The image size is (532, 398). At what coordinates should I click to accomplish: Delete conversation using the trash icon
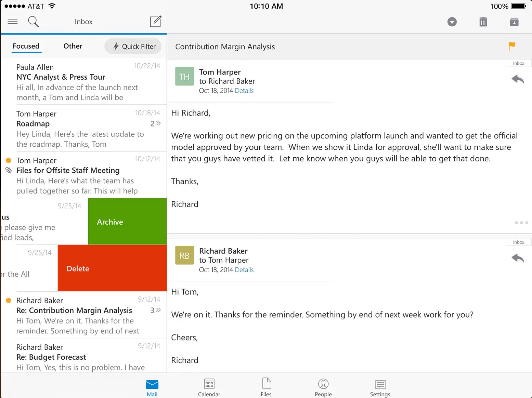483,22
